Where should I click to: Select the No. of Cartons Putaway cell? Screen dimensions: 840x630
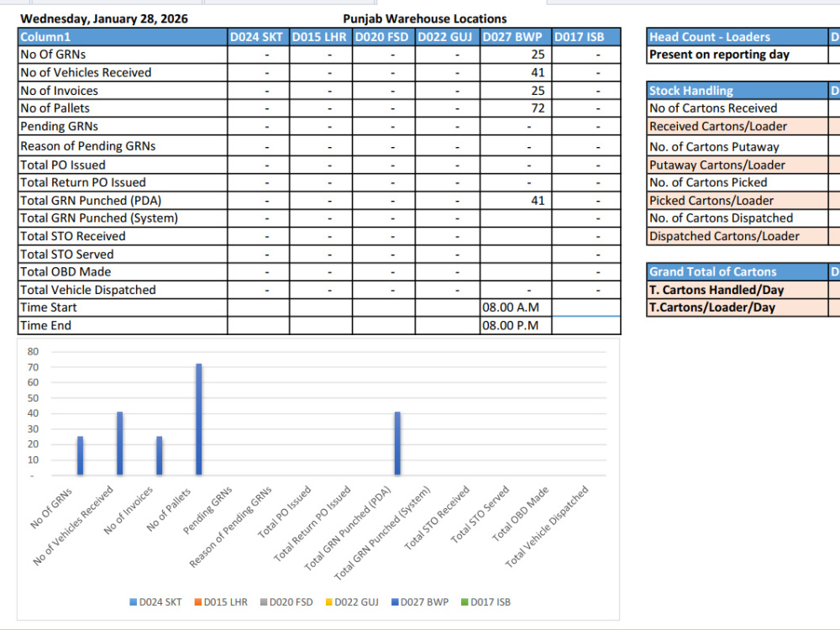pos(738,146)
